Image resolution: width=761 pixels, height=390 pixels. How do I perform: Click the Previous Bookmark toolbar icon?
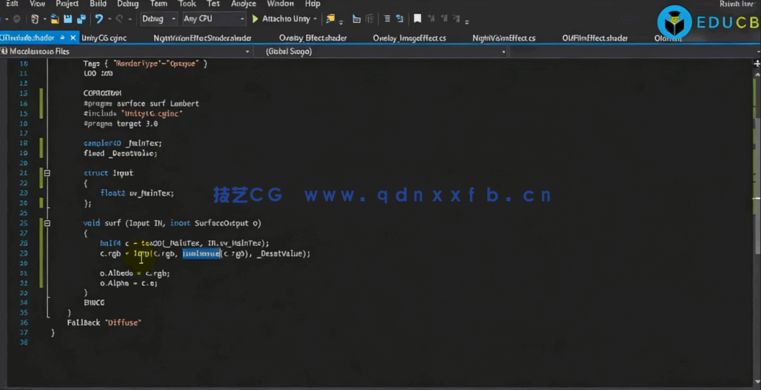(432, 19)
